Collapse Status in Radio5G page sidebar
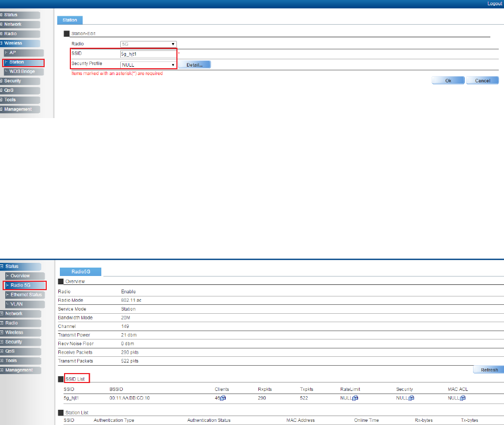Image resolution: width=504 pixels, height=425 pixels. pos(20,267)
